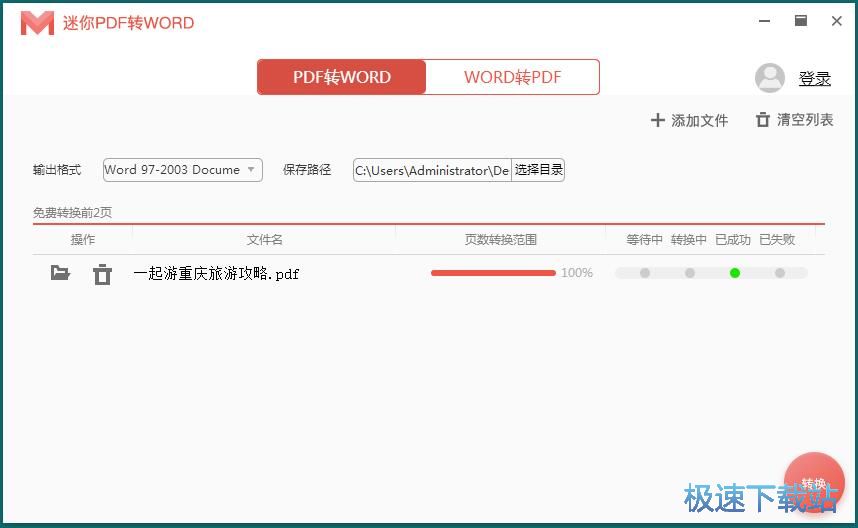Switch to the WORD转PDF tab
This screenshot has width=858, height=528.
tap(513, 77)
